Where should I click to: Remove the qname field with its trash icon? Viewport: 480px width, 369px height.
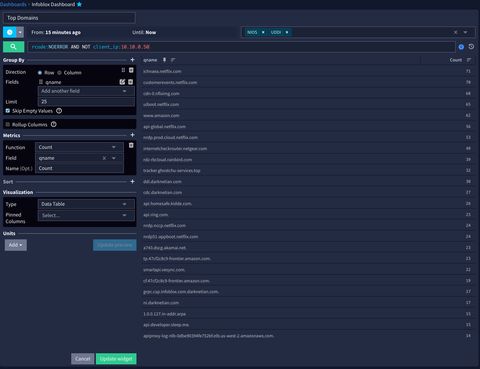pyautogui.click(x=131, y=82)
